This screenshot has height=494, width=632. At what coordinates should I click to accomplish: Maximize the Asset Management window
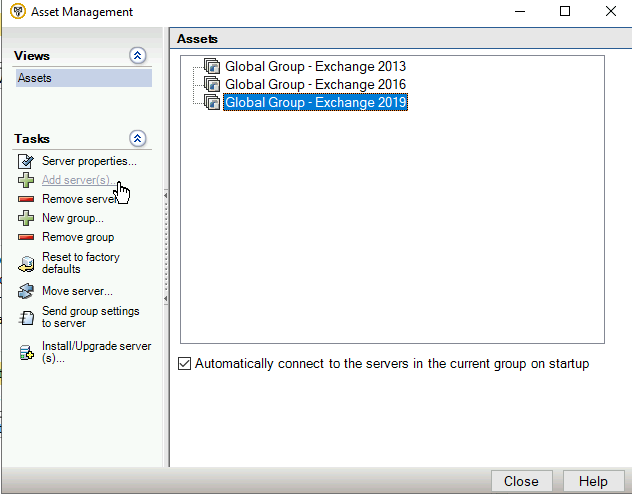tap(565, 11)
